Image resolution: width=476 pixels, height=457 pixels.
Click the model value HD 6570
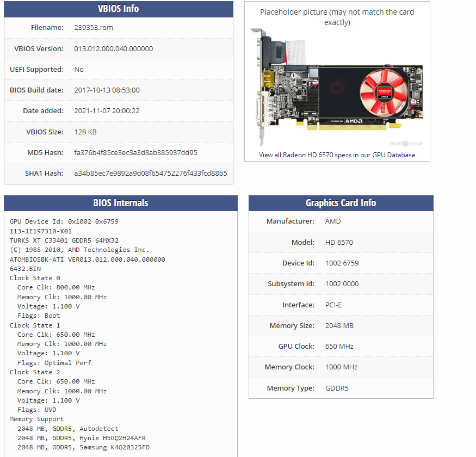[339, 243]
